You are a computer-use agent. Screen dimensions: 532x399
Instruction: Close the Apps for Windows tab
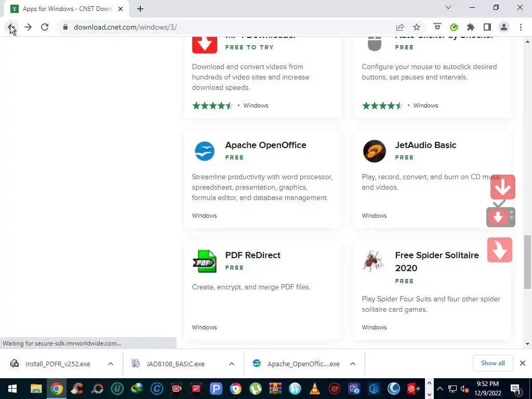click(x=121, y=9)
